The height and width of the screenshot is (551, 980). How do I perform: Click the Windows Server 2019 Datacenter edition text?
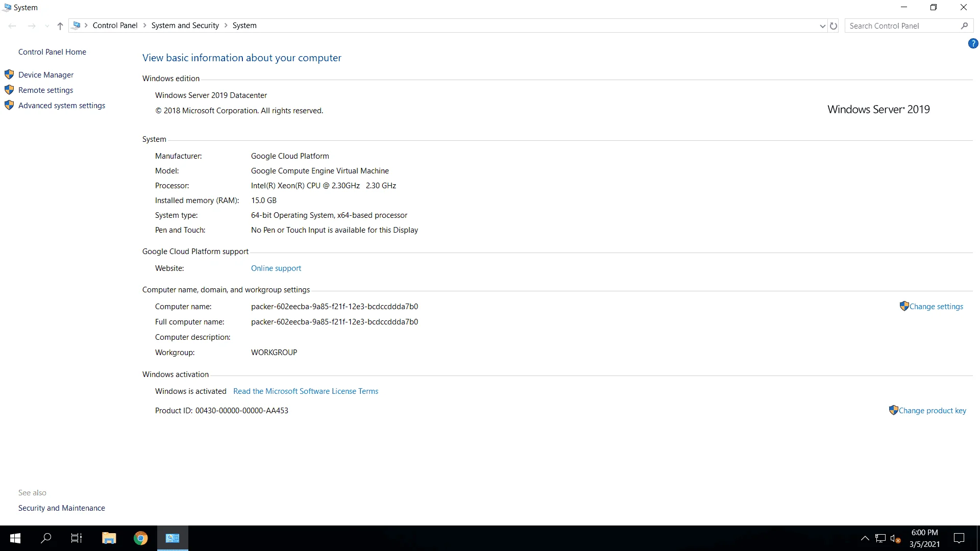pos(211,95)
